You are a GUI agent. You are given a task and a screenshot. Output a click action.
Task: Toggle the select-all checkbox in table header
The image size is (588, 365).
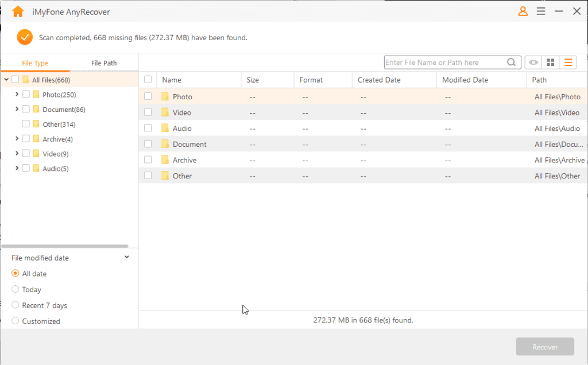point(148,79)
